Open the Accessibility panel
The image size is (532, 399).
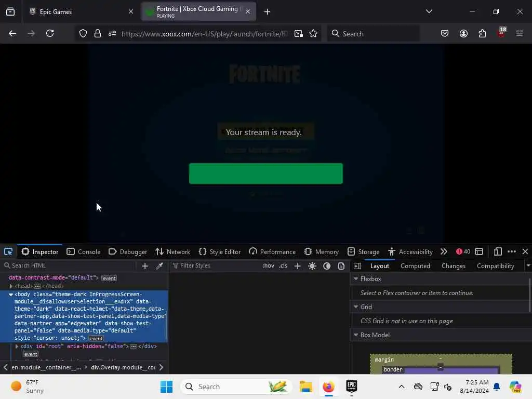pos(410,252)
